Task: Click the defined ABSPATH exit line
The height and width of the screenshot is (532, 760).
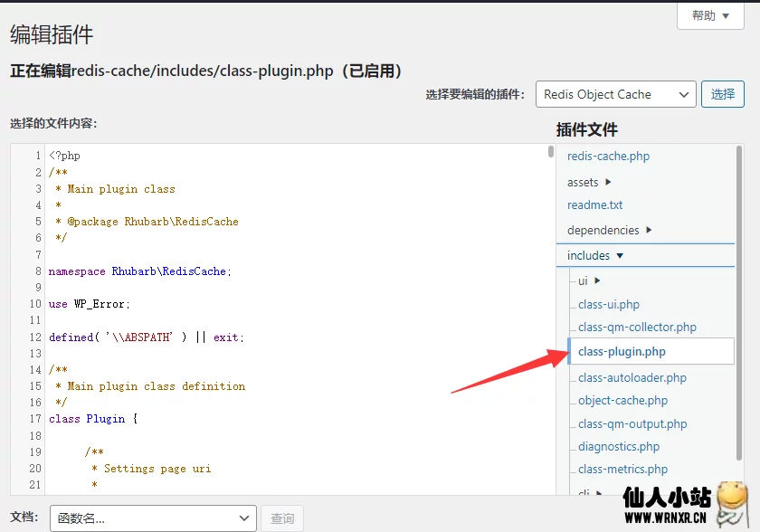Action: tap(147, 337)
